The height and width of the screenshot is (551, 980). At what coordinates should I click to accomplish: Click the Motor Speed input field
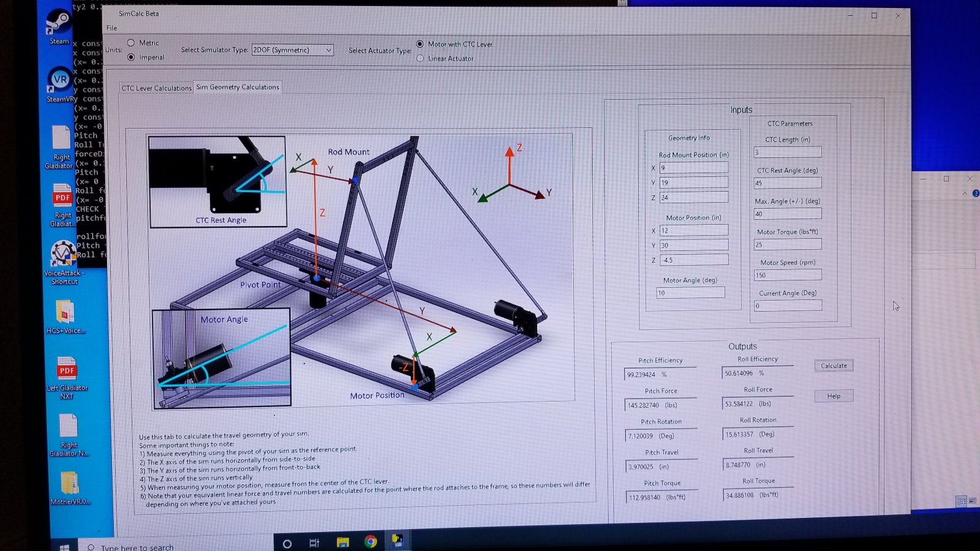788,275
